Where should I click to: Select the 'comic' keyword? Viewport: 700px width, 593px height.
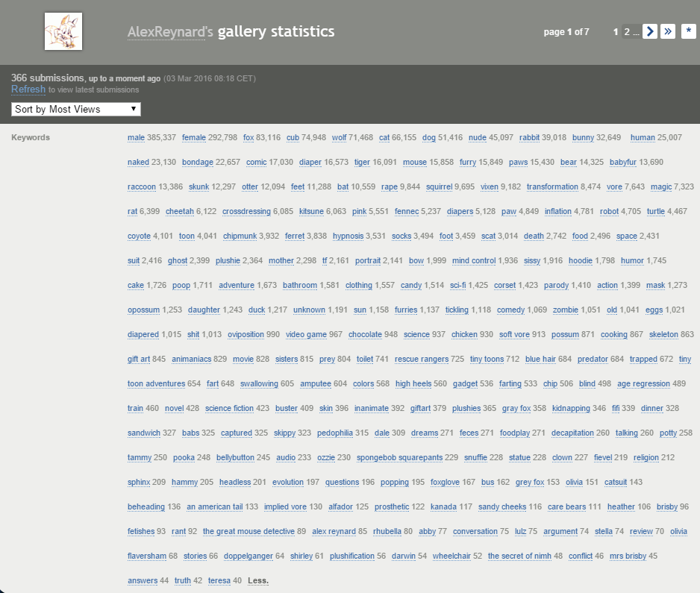[x=256, y=162]
